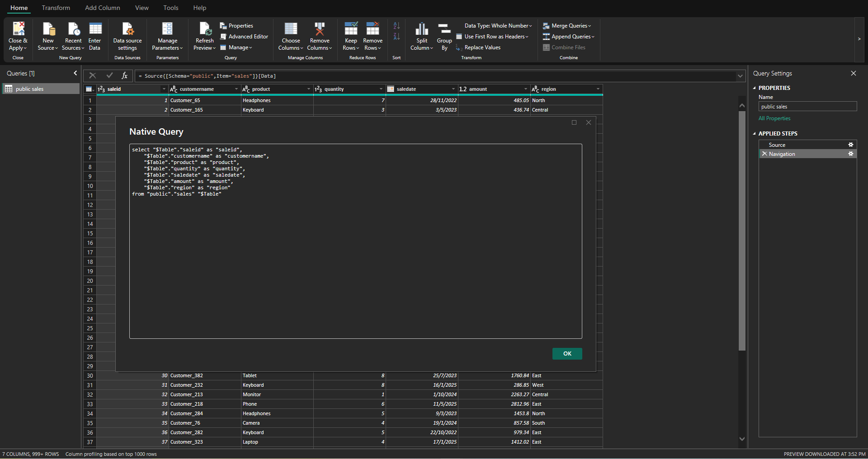This screenshot has width=868, height=459.
Task: Open the Advanced Editor
Action: [248, 37]
